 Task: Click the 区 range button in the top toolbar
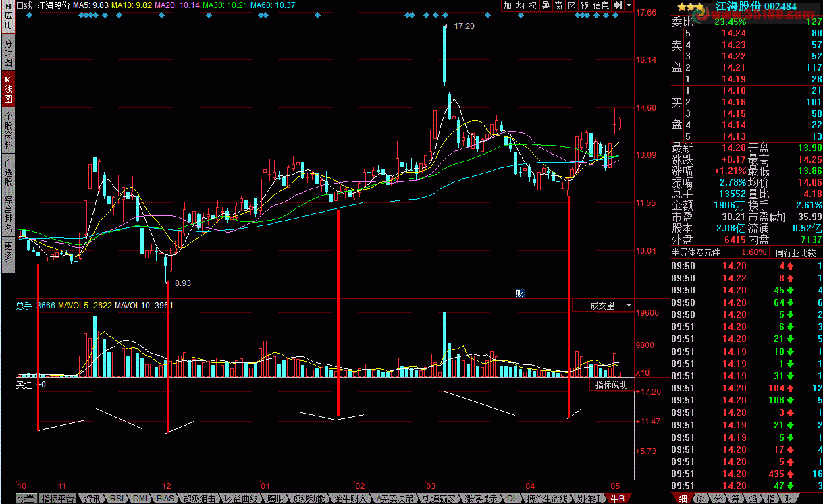point(572,5)
